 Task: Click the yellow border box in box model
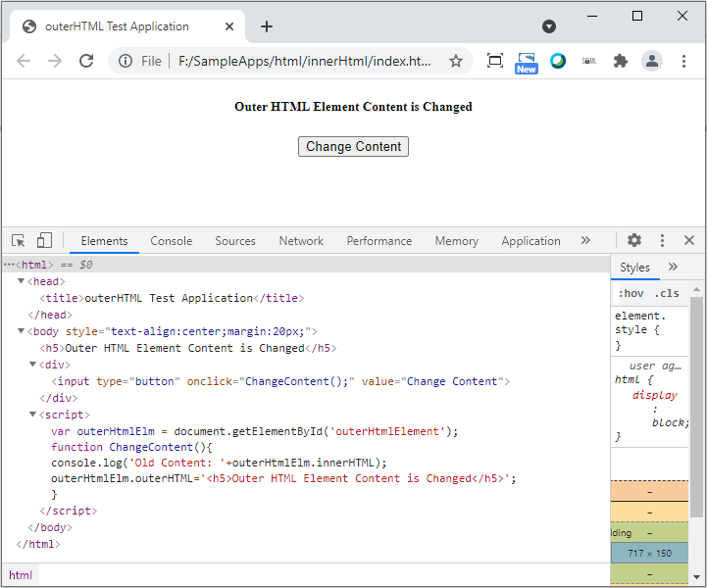649,512
